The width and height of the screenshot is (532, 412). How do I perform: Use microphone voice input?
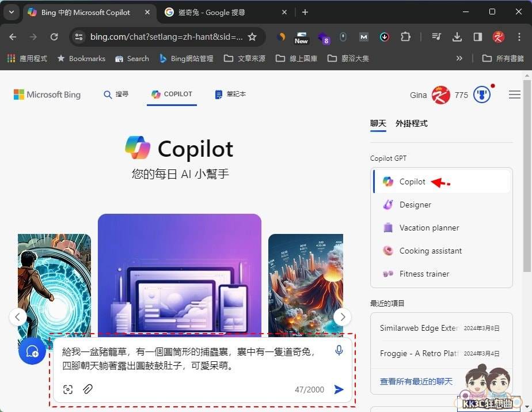339,350
